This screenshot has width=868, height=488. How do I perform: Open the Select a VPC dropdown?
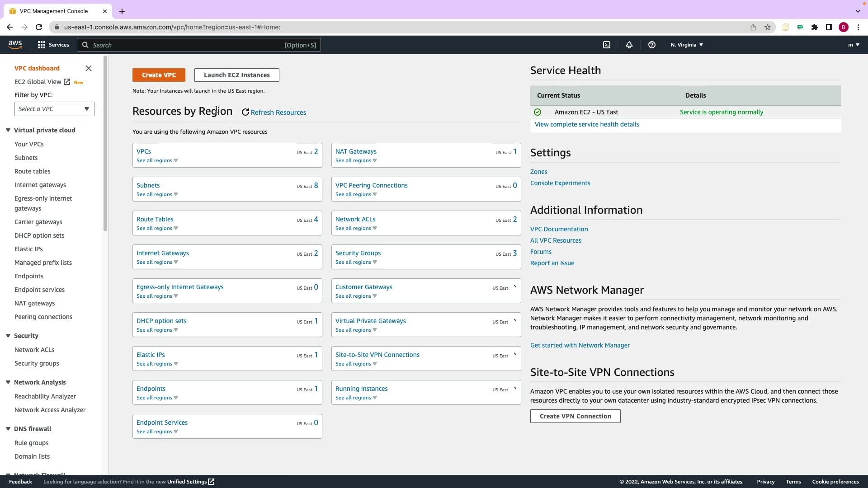coord(54,109)
